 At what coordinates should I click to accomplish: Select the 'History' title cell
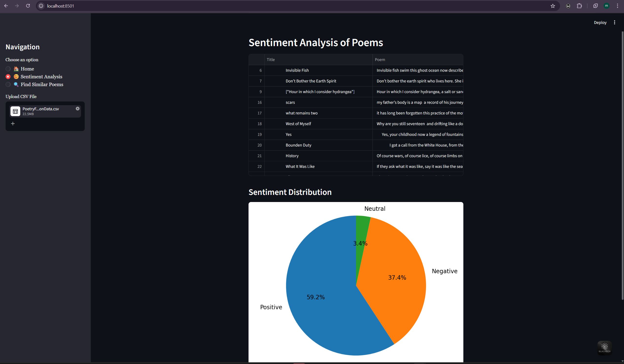(318, 156)
